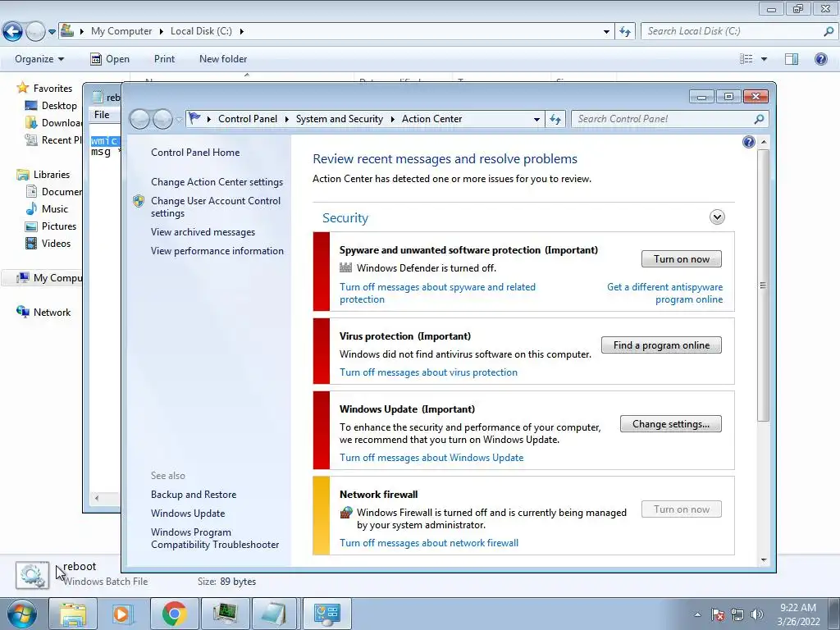This screenshot has height=630, width=840.
Task: Click the Explorer address bar refresh icon
Action: [x=624, y=32]
